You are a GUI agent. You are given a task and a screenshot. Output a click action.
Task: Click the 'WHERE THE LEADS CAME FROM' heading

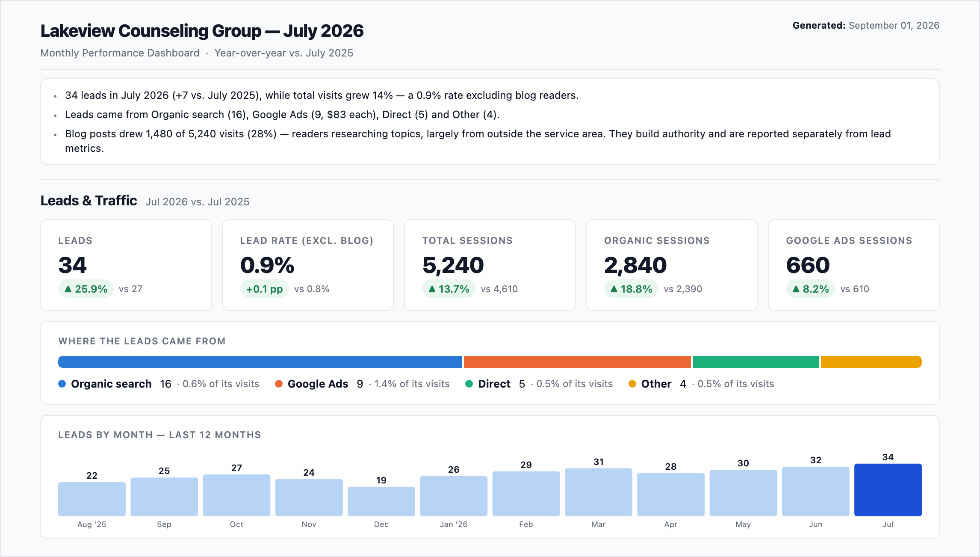pos(142,341)
